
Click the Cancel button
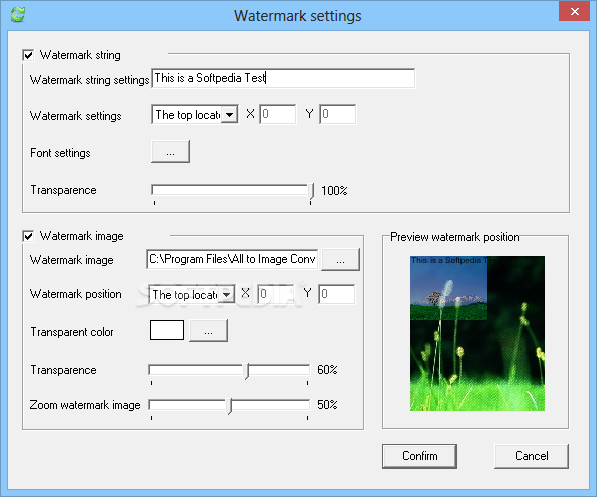532,456
